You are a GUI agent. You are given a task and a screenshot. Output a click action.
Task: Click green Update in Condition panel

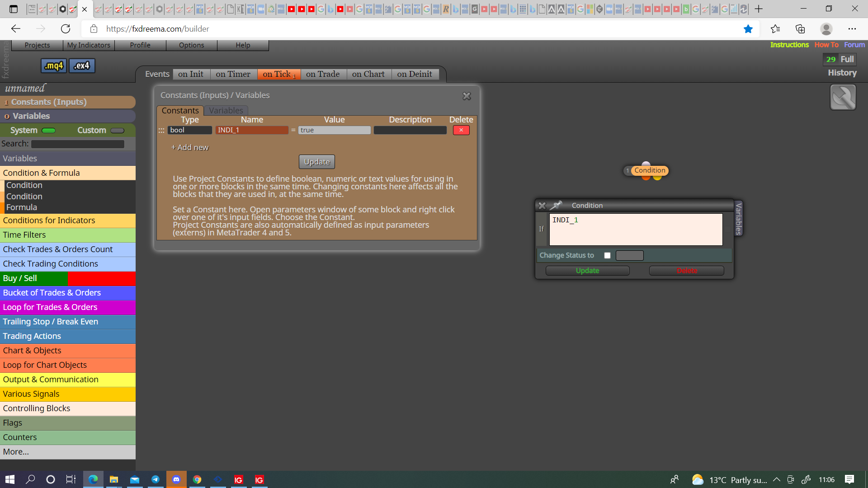click(x=587, y=271)
